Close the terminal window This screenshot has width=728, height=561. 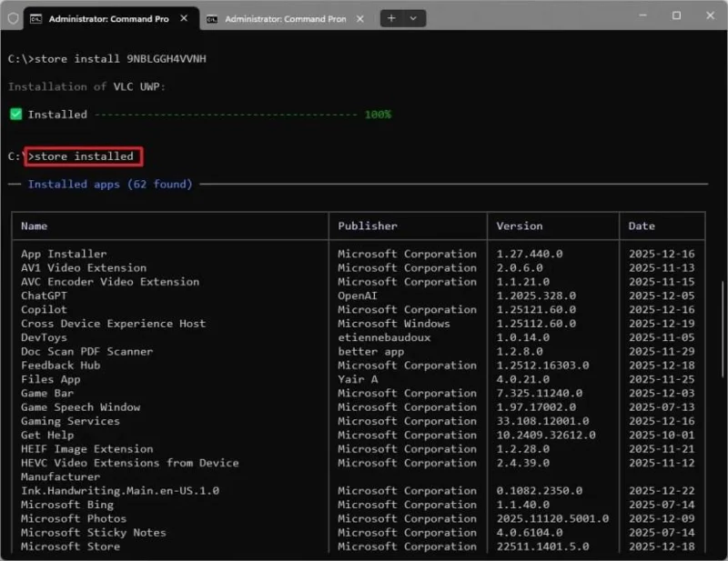[711, 15]
